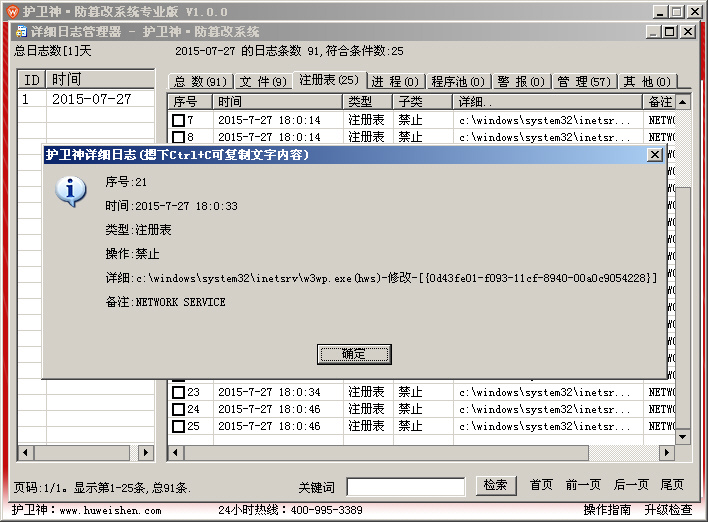Click the 关键词 keyword input field
Screen dimensions: 708x522
click(x=405, y=487)
